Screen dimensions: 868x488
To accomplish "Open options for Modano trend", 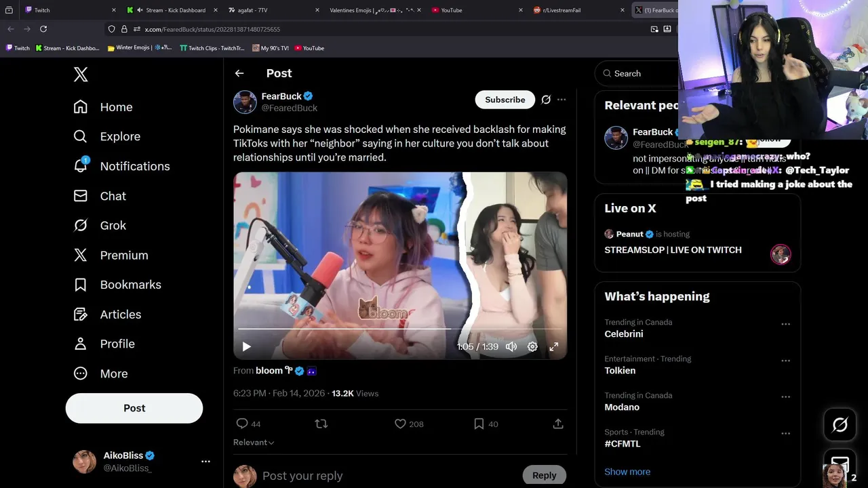I will [785, 397].
